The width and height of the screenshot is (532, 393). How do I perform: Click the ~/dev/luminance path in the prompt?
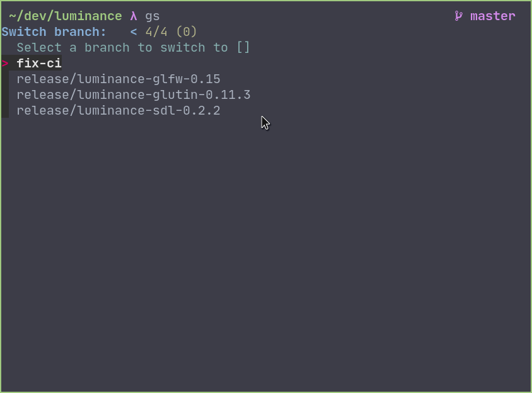pyautogui.click(x=66, y=16)
